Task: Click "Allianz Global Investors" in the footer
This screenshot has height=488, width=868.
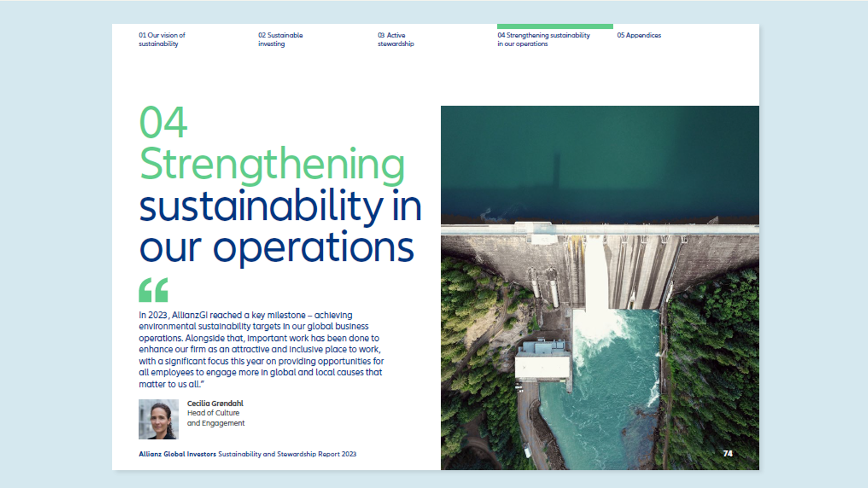Action: coord(177,454)
